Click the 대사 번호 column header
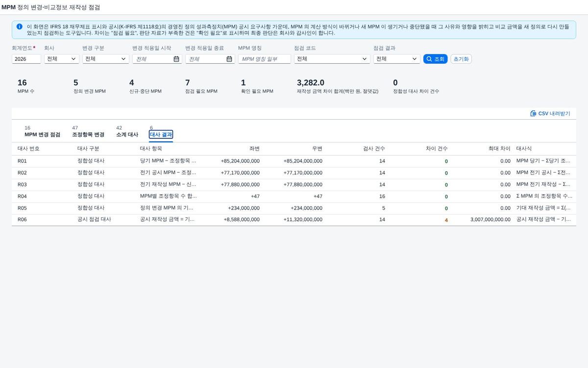Image resolution: width=588 pixels, height=368 pixels. (28, 149)
